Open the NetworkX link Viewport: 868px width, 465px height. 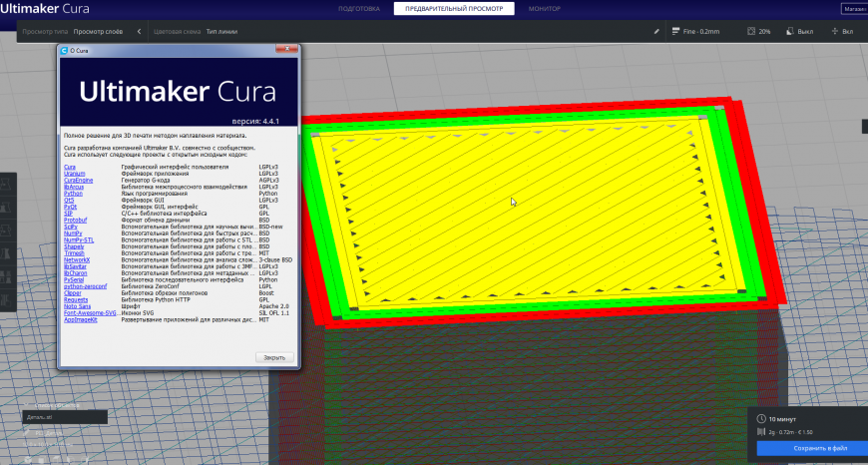click(x=77, y=259)
